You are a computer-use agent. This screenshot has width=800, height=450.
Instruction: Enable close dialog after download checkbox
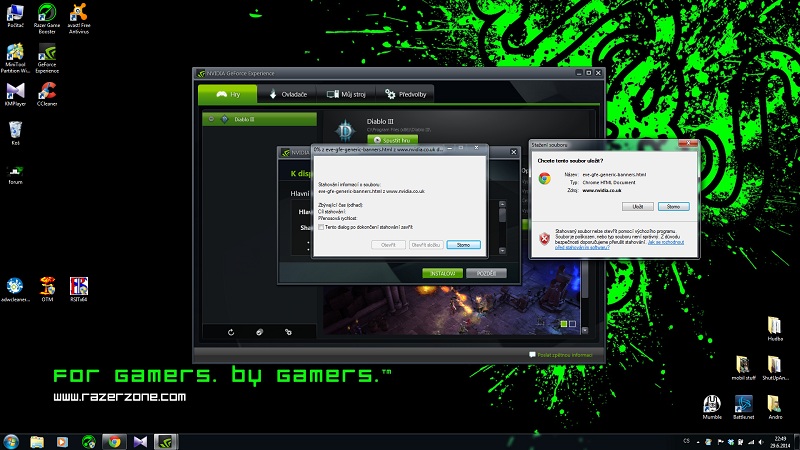[x=320, y=227]
